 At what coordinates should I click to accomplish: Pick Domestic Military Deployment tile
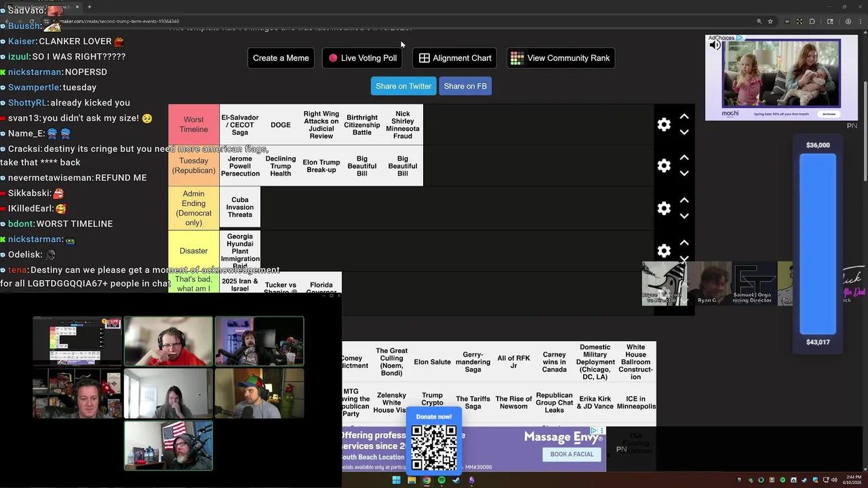595,362
